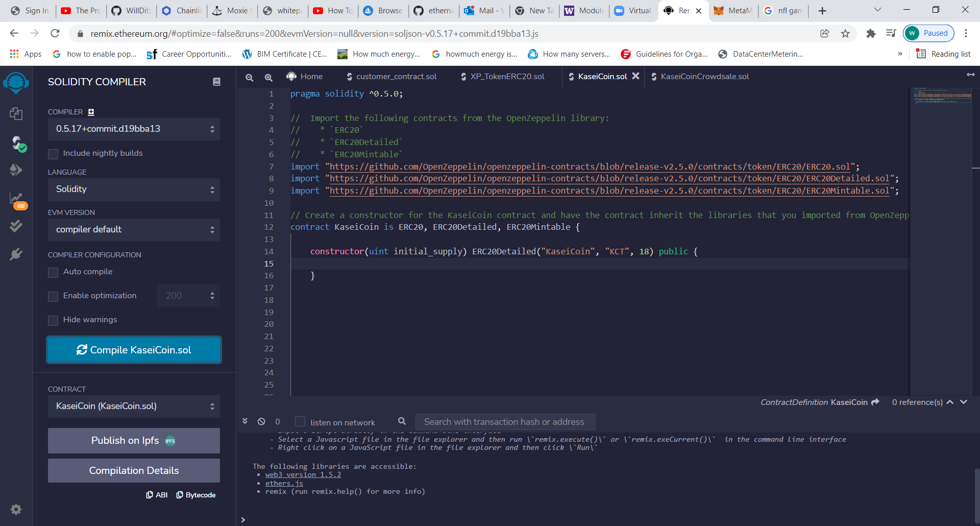Go to next reference arrow
Viewport: 980px width, 526px height.
964,402
